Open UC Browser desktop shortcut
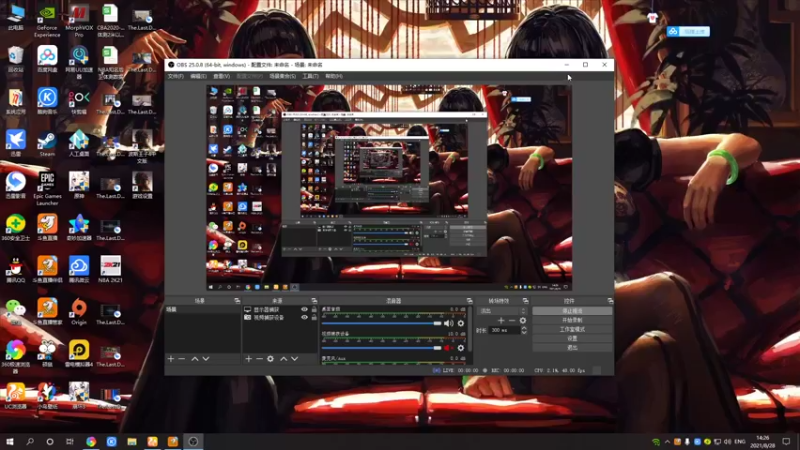The height and width of the screenshot is (450, 800). pos(16,396)
